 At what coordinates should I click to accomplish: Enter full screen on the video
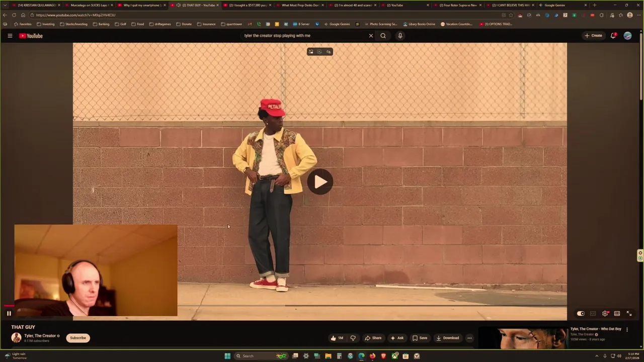click(x=629, y=313)
